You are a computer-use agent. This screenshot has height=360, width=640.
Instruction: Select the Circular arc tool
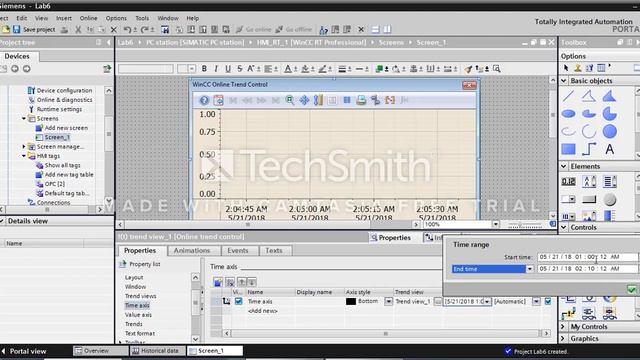589,131
